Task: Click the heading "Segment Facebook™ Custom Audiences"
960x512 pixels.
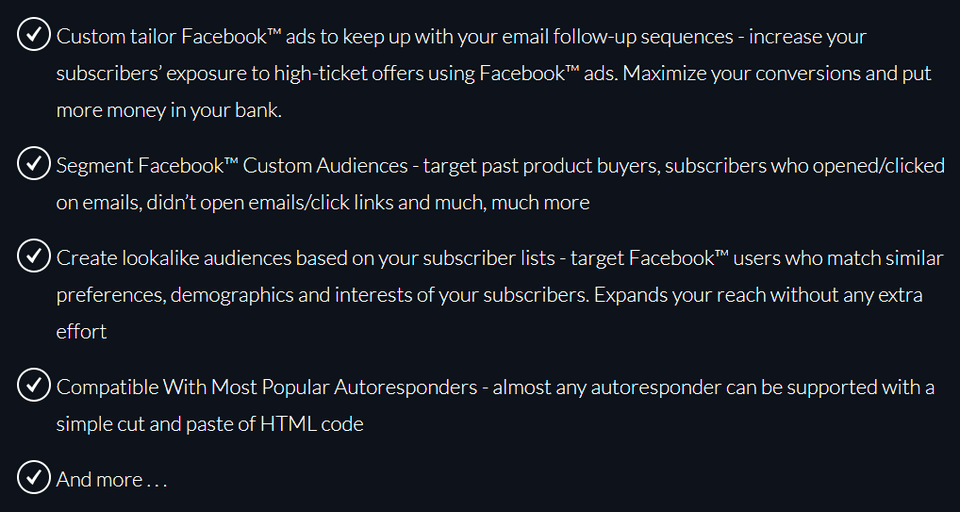Action: [x=232, y=166]
